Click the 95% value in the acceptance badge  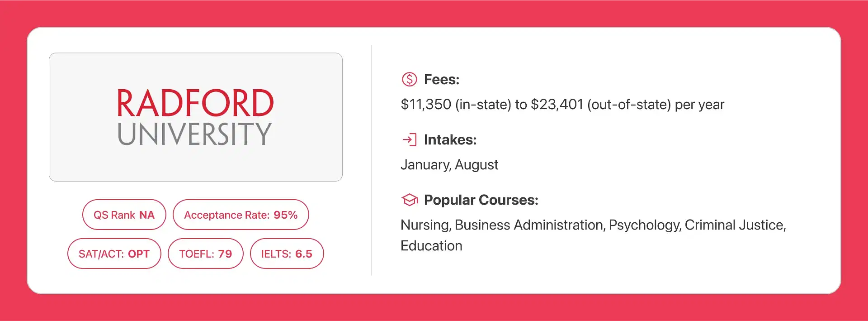pos(286,215)
